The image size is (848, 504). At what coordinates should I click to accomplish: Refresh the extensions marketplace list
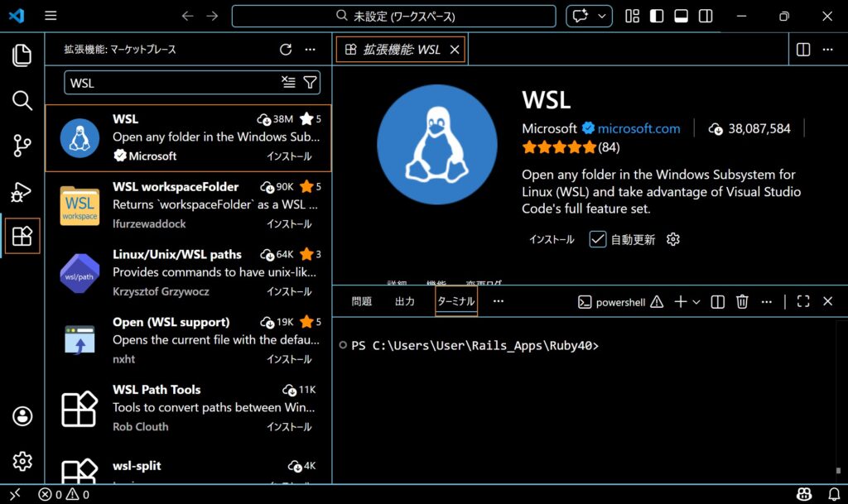coord(286,50)
